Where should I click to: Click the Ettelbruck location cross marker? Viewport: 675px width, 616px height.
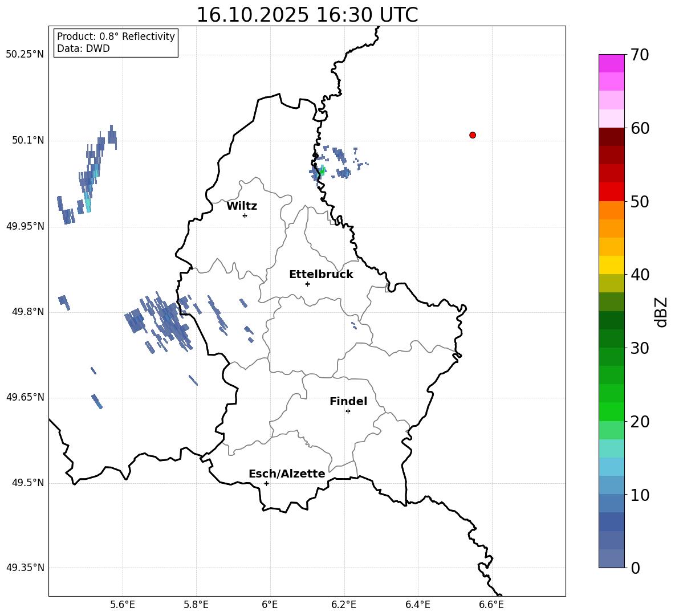point(307,284)
